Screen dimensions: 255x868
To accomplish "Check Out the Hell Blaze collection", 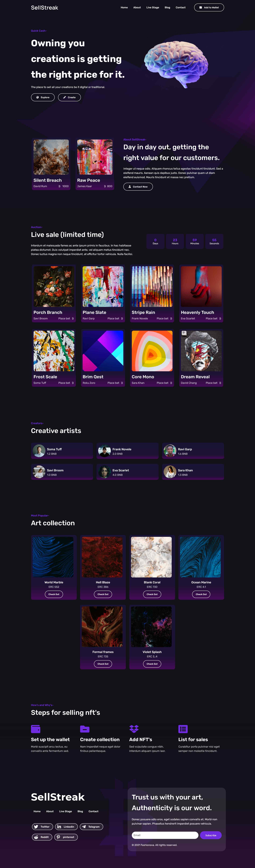I will tap(103, 594).
